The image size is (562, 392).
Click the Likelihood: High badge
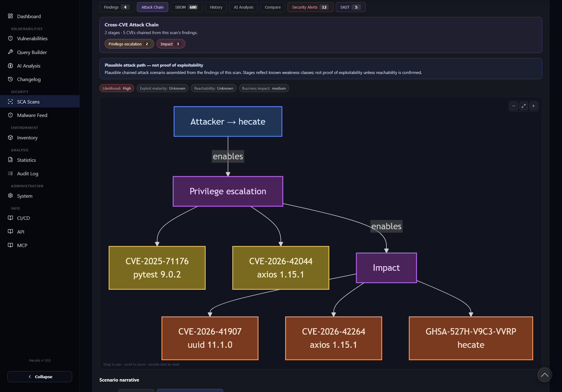click(x=117, y=88)
